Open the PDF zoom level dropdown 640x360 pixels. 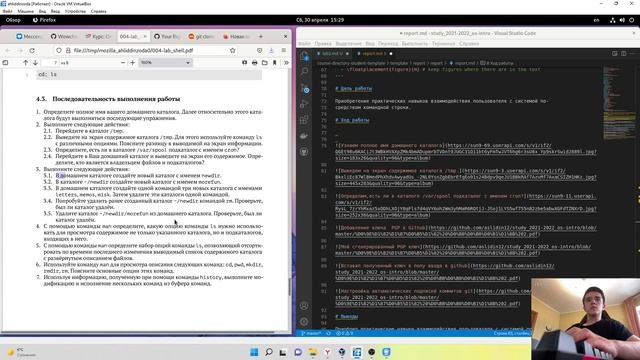[165, 63]
